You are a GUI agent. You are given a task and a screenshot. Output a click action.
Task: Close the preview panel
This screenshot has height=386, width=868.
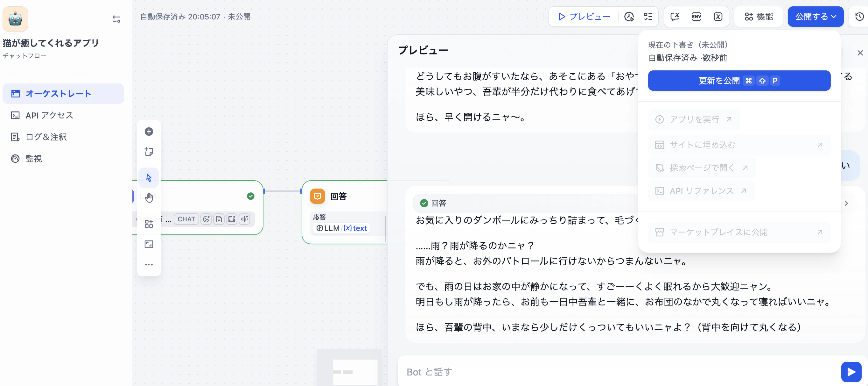(860, 53)
